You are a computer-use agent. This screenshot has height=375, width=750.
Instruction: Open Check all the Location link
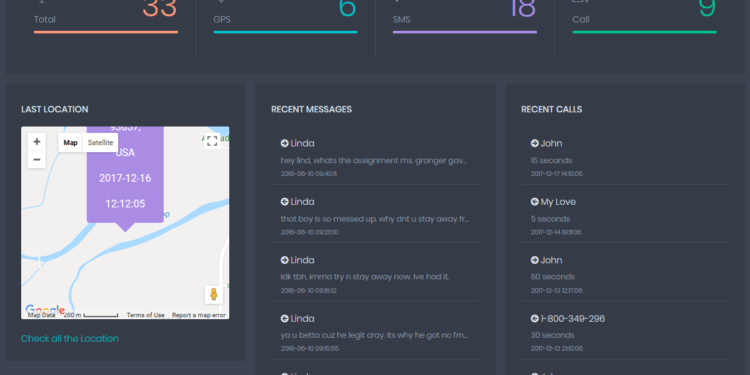(70, 339)
